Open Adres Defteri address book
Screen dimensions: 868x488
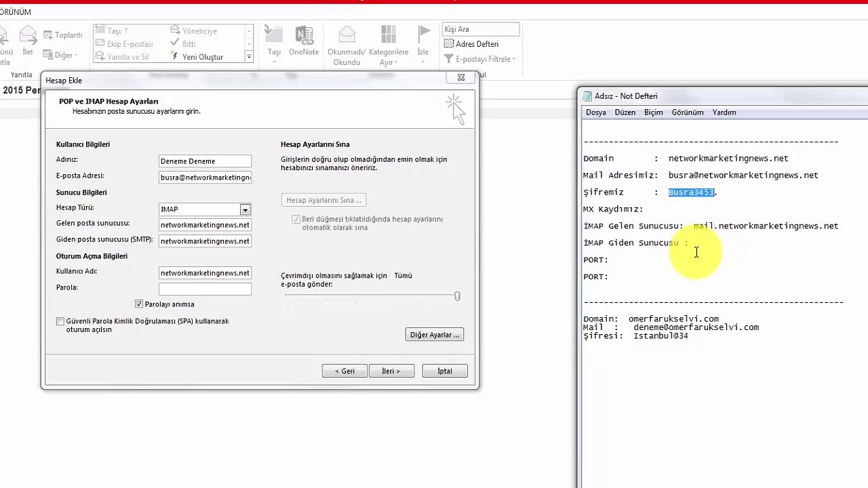pyautogui.click(x=471, y=44)
